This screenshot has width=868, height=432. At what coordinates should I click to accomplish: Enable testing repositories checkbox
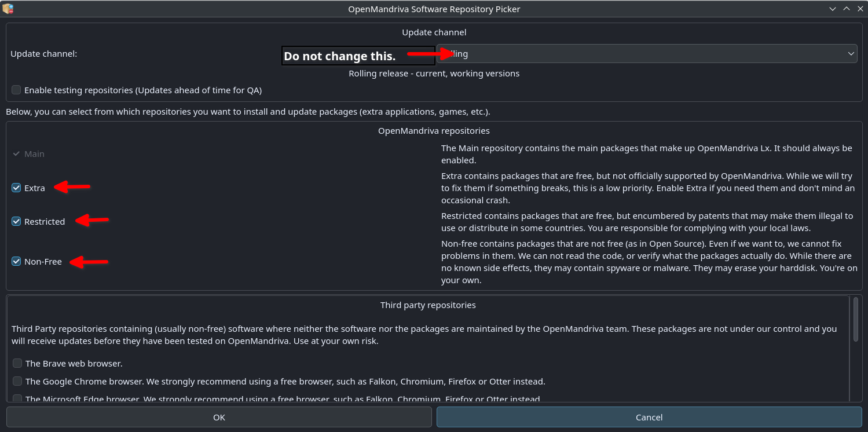point(16,90)
